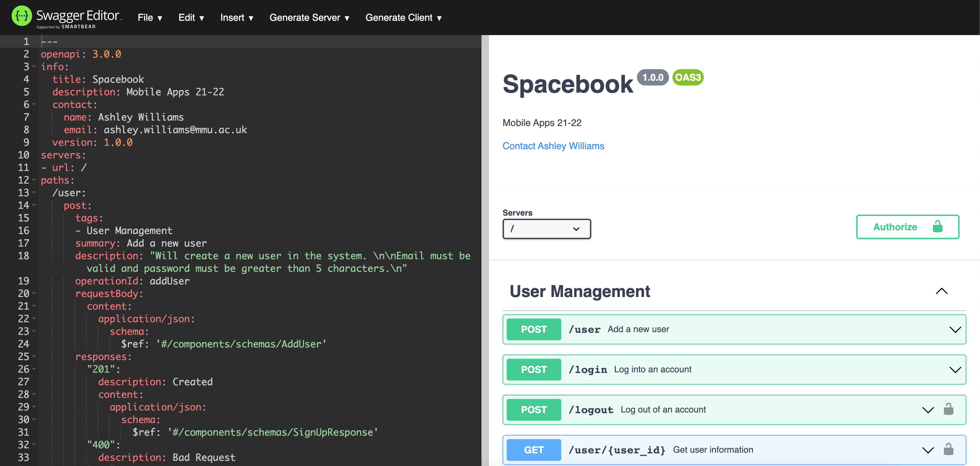Open the Generate Server menu

click(309, 17)
